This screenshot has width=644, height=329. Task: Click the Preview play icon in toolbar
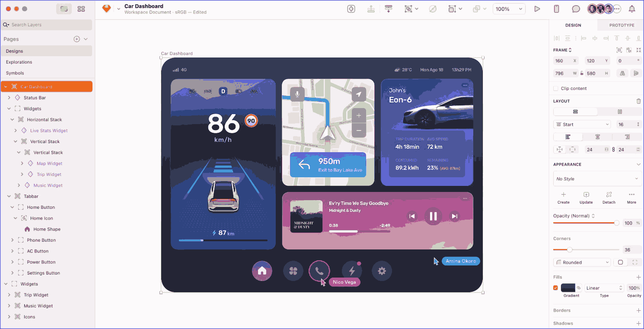click(x=537, y=9)
